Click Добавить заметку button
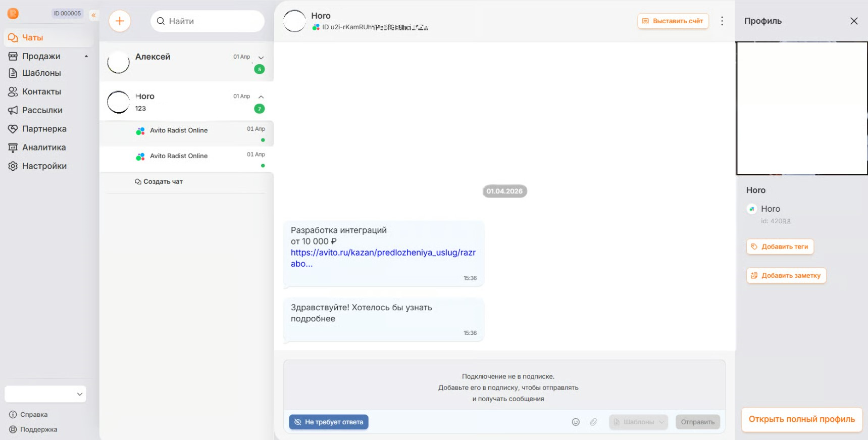 [x=786, y=276]
